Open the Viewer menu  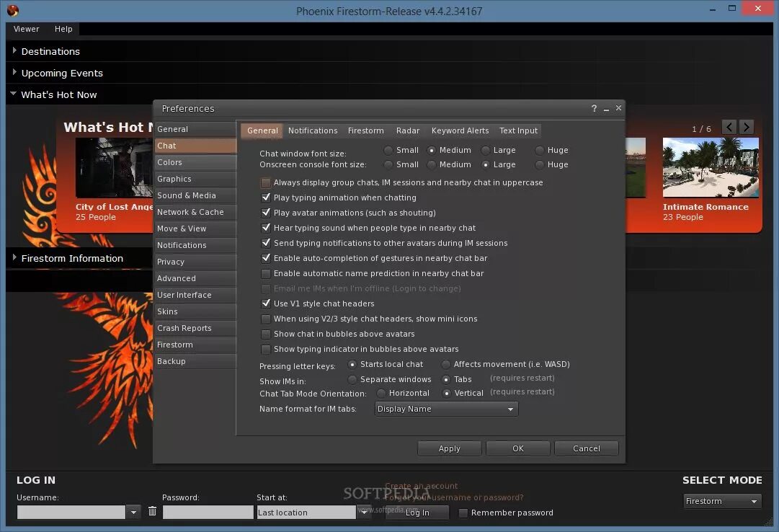pos(27,29)
